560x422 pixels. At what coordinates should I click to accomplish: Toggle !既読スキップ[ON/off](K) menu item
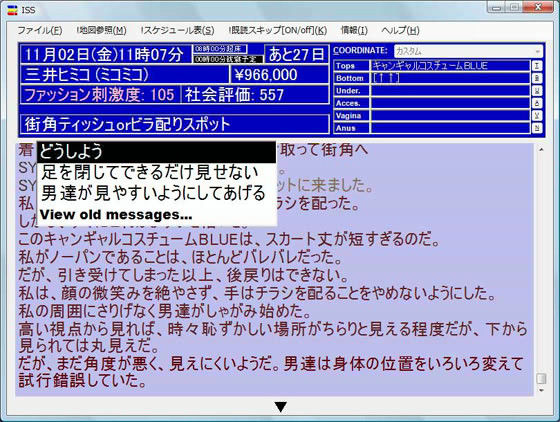pyautogui.click(x=278, y=30)
